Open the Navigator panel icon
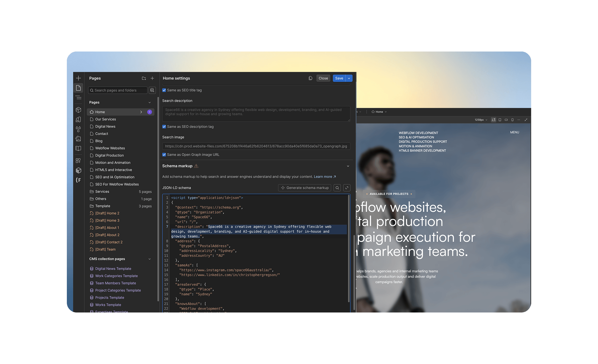The height and width of the screenshot is (364, 598). (79, 98)
